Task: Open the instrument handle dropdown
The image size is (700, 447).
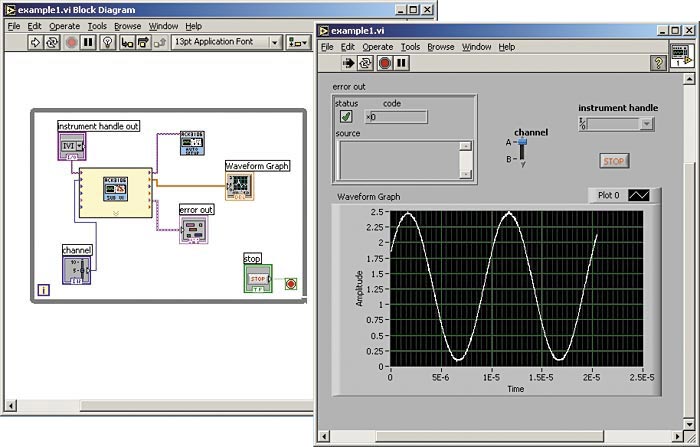Action: pyautogui.click(x=646, y=124)
